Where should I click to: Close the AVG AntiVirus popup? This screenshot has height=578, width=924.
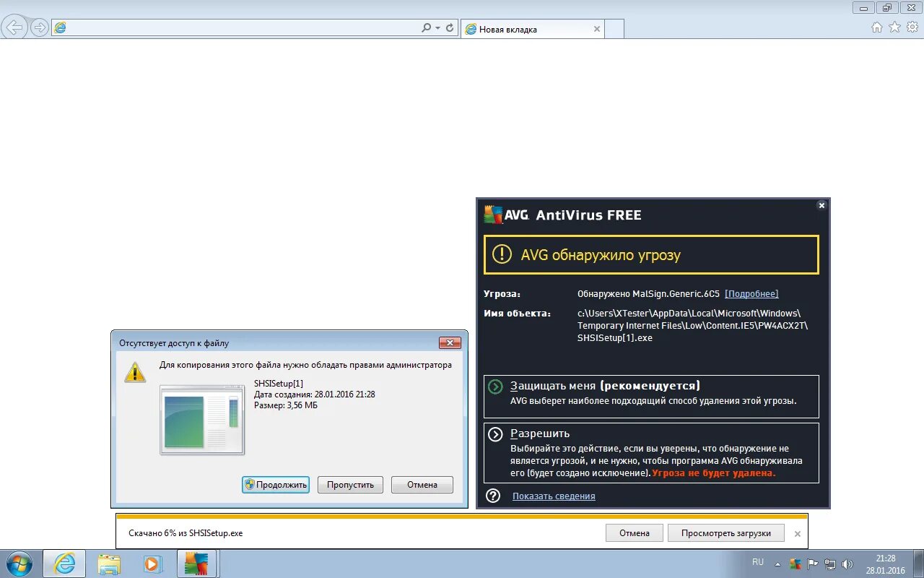click(x=821, y=206)
